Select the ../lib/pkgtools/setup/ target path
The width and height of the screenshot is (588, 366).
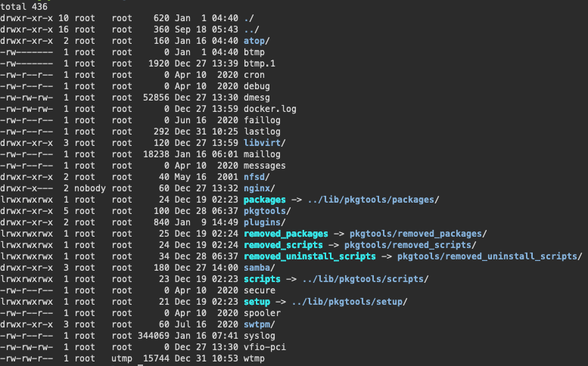pyautogui.click(x=350, y=302)
